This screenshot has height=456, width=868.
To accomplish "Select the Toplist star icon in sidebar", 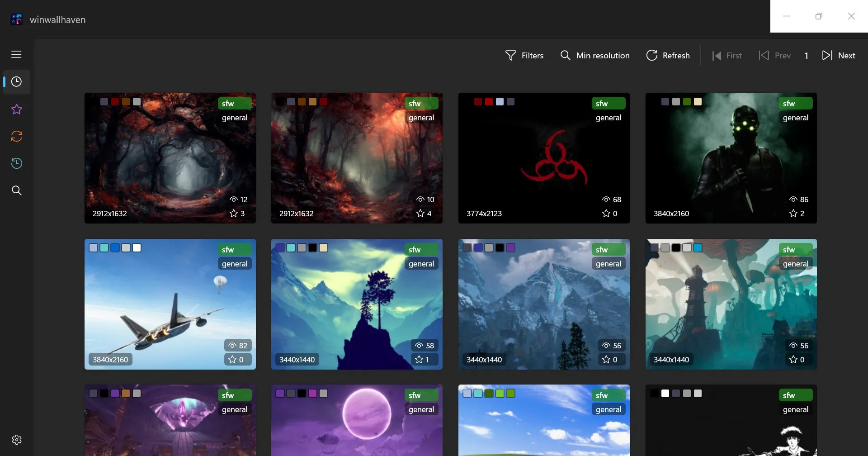I will 16,109.
